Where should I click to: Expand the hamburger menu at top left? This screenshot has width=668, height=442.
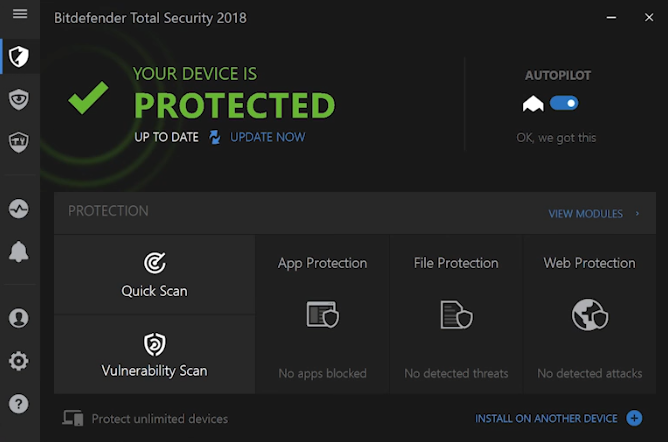19,15
